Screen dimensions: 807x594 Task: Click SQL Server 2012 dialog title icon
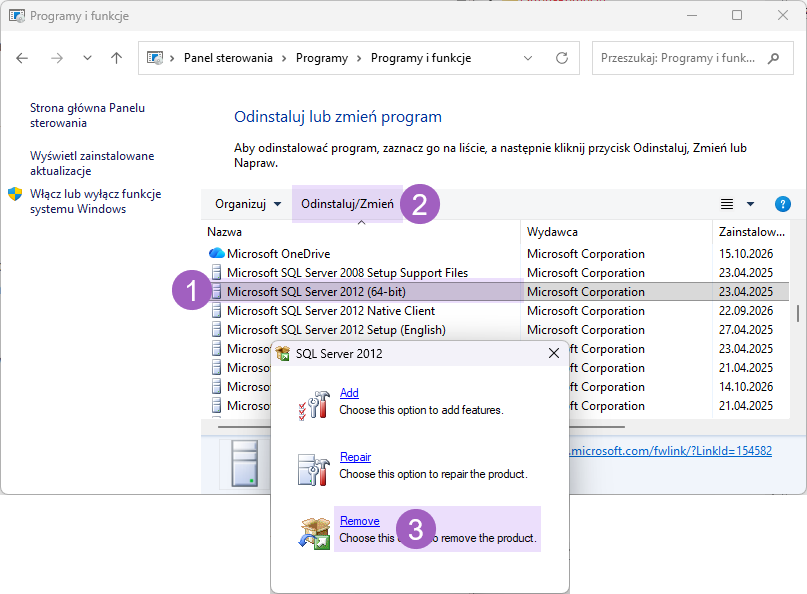[x=283, y=354]
